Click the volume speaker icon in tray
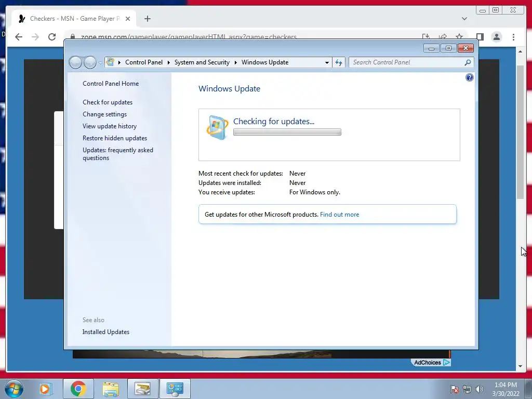 pyautogui.click(x=479, y=389)
